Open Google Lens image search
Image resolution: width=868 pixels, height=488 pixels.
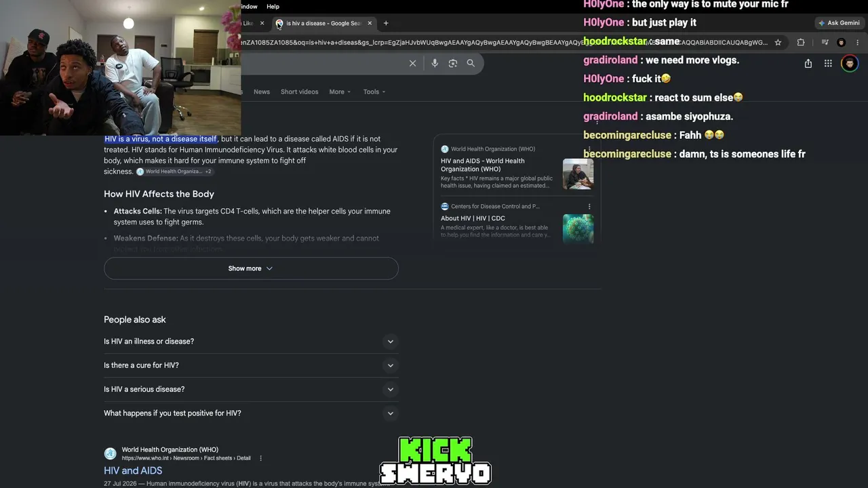(x=453, y=63)
